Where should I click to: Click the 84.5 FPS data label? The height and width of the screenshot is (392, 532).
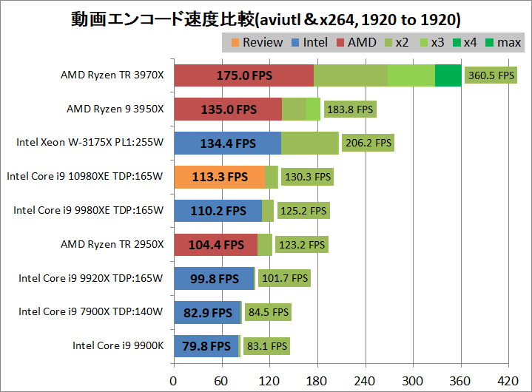click(269, 312)
